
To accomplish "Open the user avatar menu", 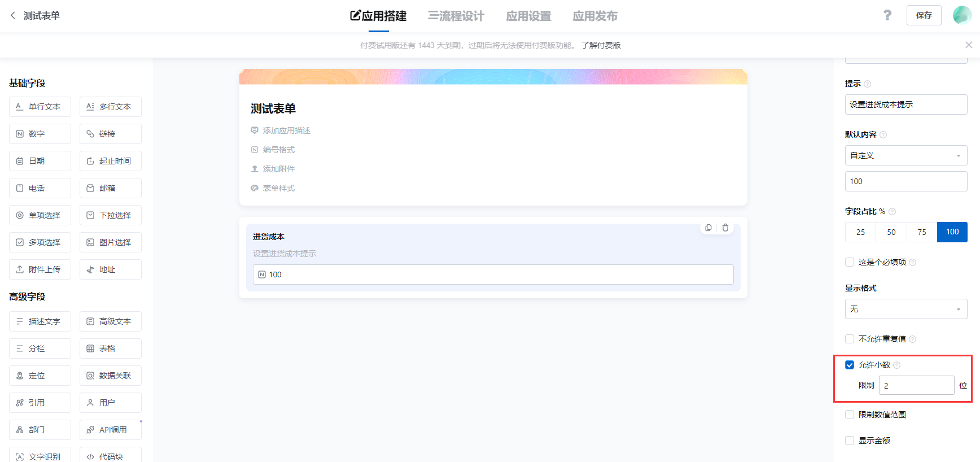I will tap(962, 15).
